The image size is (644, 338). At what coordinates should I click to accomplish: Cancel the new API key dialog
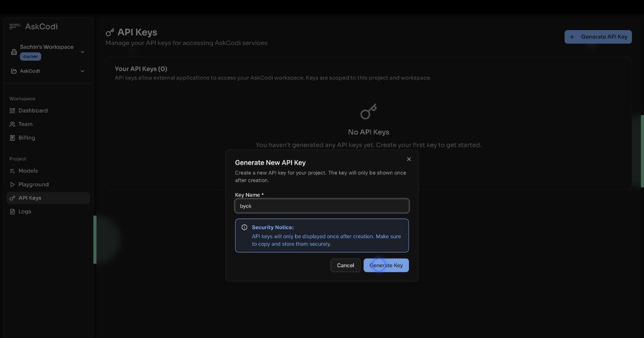[x=346, y=265]
